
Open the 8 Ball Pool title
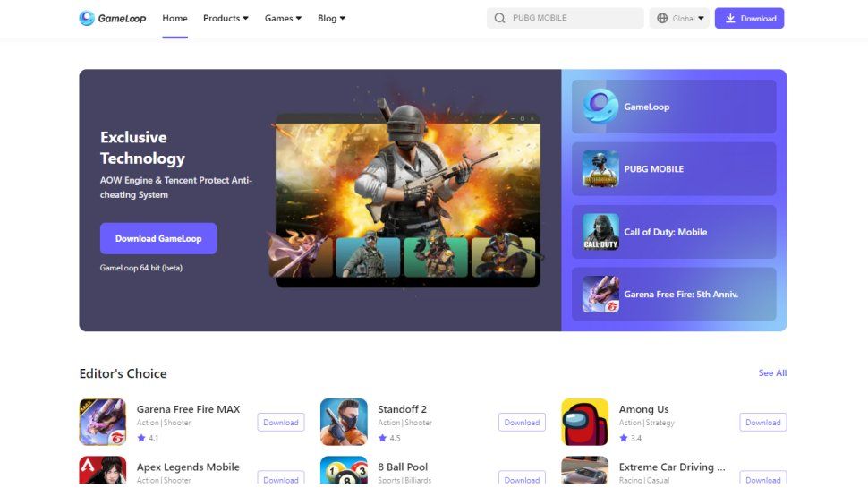click(403, 467)
